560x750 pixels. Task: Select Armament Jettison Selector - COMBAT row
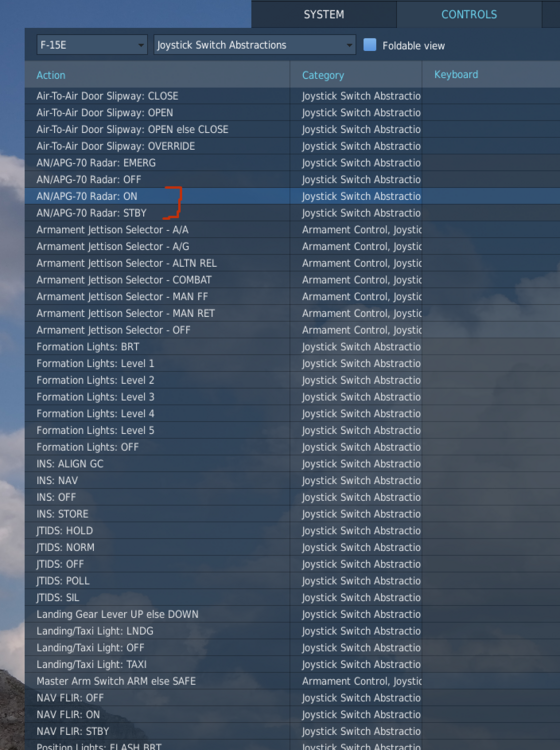292,280
